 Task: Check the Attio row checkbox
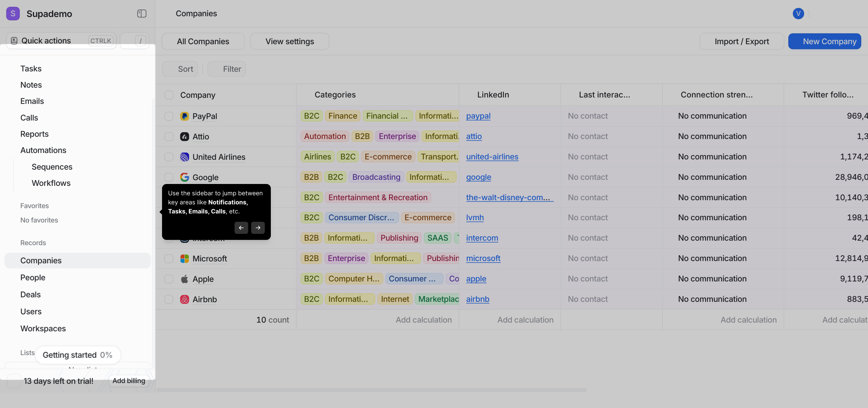point(169,136)
